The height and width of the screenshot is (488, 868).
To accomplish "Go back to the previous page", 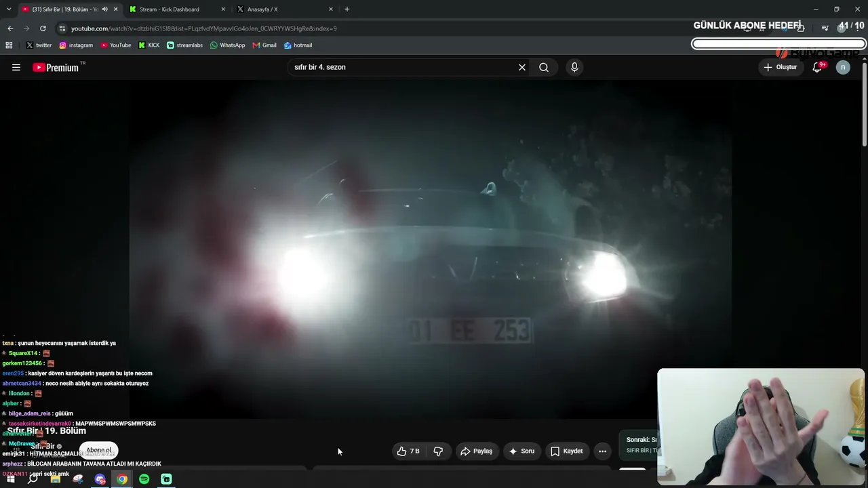I will pyautogui.click(x=10, y=28).
